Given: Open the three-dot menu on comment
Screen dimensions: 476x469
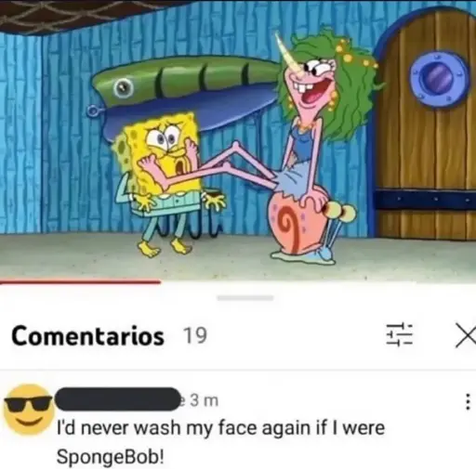Looking at the screenshot, I should pyautogui.click(x=468, y=401).
